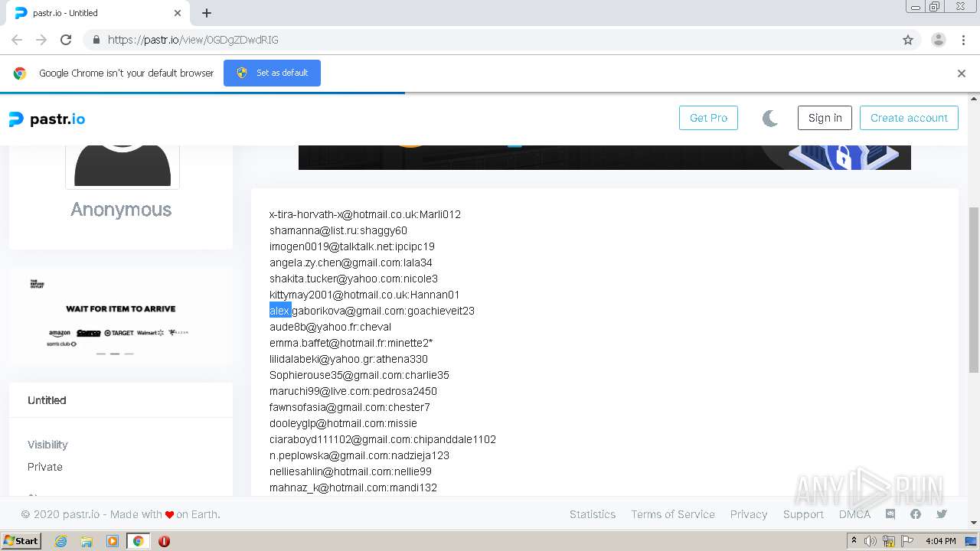Click the padlock site info icon
The image size is (980, 551).
[x=96, y=40]
